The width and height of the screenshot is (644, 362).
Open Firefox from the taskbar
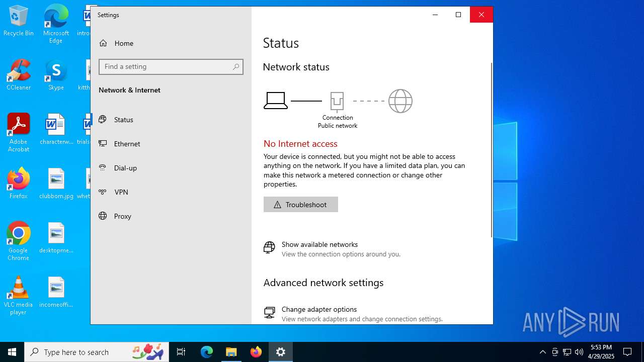click(256, 352)
